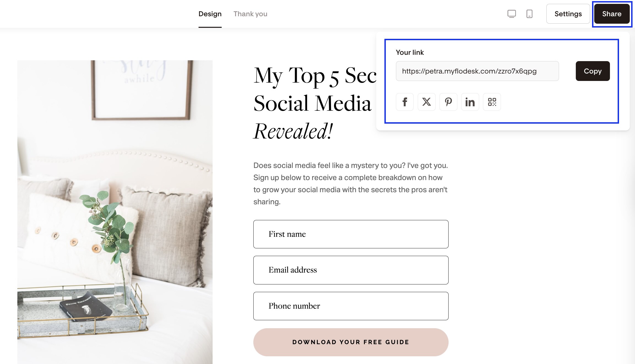Switch to mobile preview icon
The height and width of the screenshot is (364, 635).
pyautogui.click(x=529, y=14)
